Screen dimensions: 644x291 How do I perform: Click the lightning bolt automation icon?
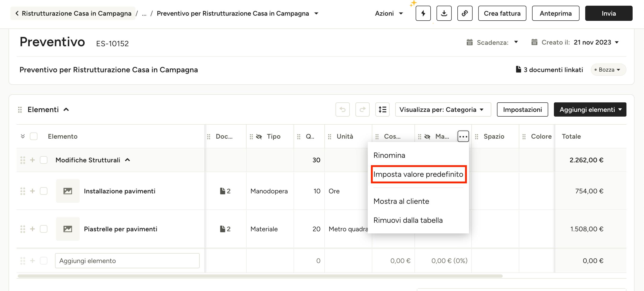click(423, 13)
